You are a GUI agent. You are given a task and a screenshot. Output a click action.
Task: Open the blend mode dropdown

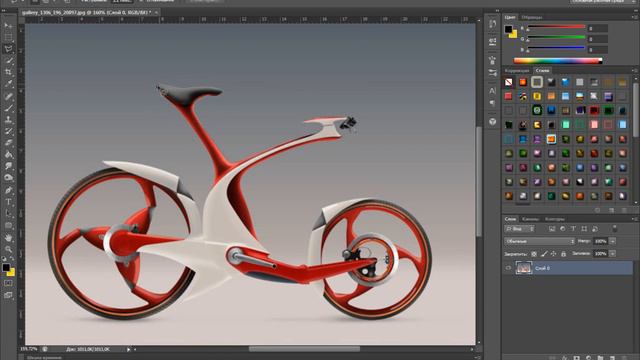click(539, 242)
